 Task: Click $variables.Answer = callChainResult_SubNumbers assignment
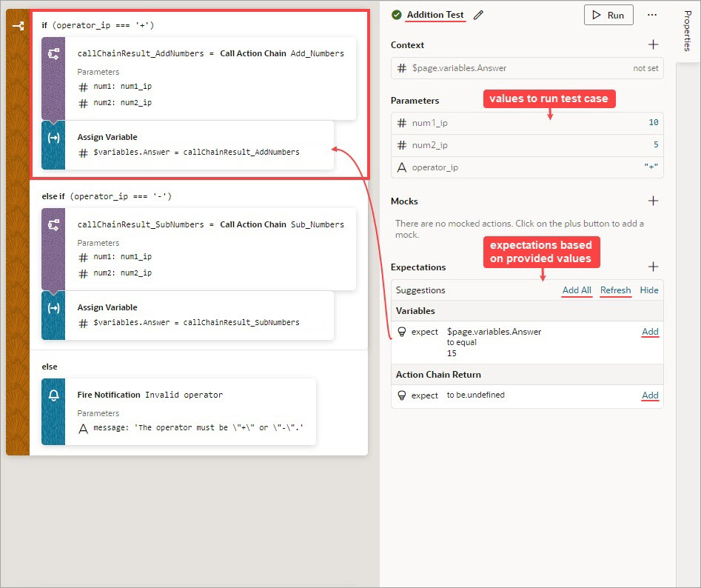coord(196,323)
